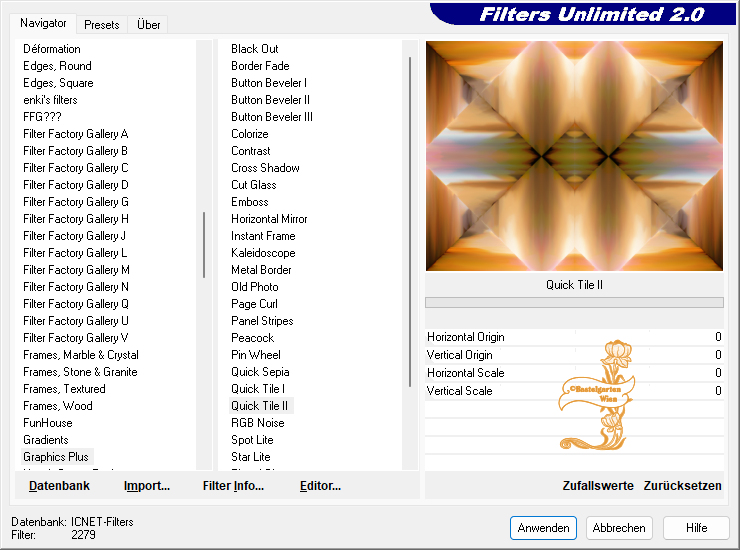
Task: Select Frames, Wood category
Action: [58, 406]
